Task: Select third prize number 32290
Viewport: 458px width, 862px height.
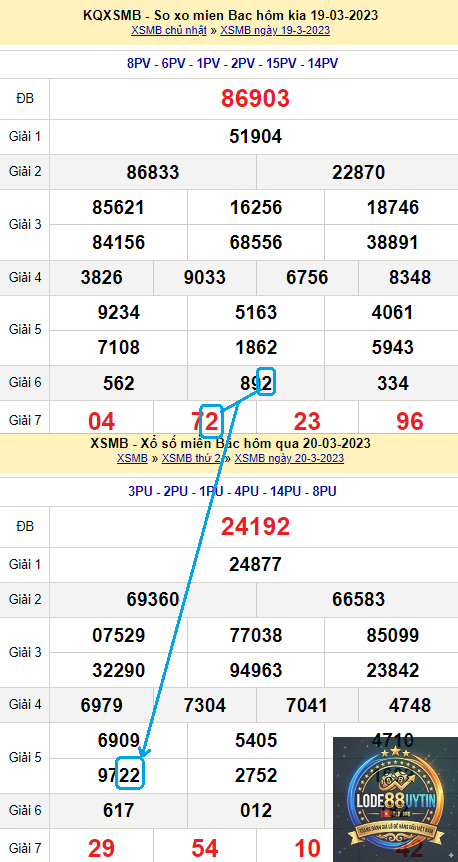Action: 118,670
